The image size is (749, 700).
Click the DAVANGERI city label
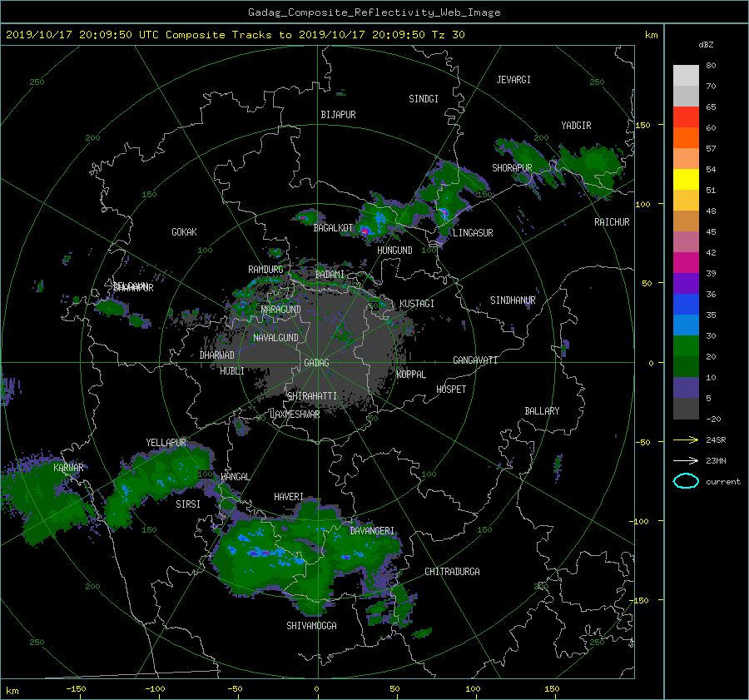[372, 531]
